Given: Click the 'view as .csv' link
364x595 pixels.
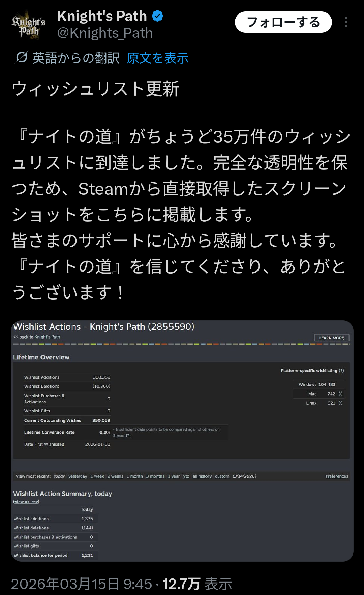Looking at the screenshot, I should (26, 502).
